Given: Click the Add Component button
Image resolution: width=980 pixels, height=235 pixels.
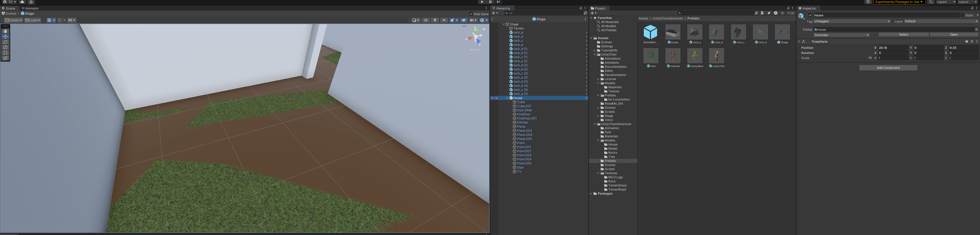Looking at the screenshot, I should point(888,68).
